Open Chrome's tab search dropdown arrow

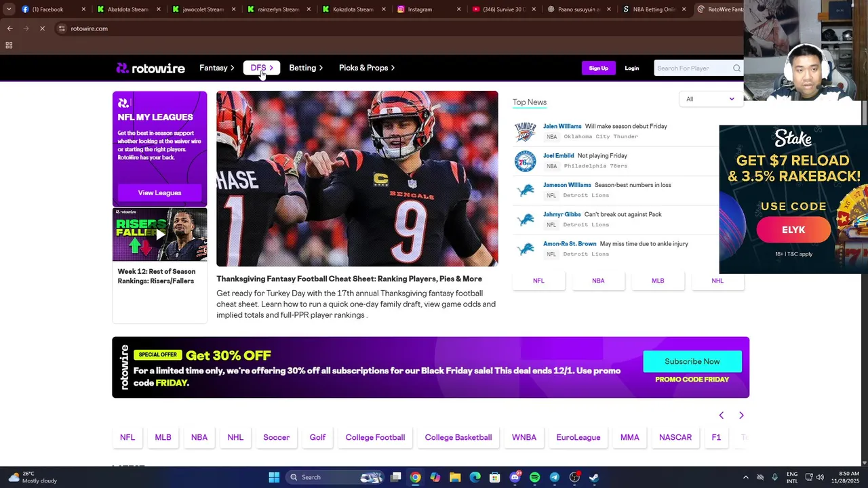(x=9, y=9)
